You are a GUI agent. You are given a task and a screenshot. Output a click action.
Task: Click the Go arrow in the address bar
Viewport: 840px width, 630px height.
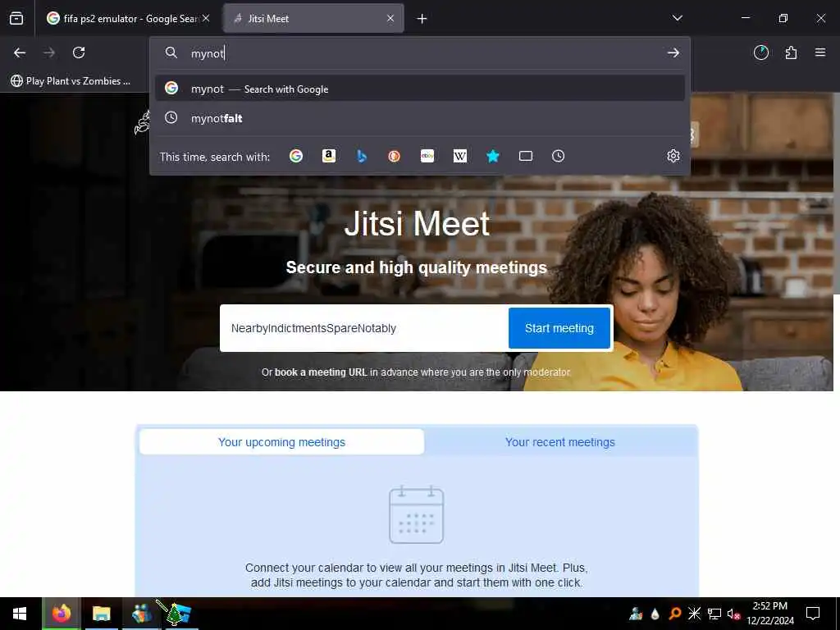673,52
